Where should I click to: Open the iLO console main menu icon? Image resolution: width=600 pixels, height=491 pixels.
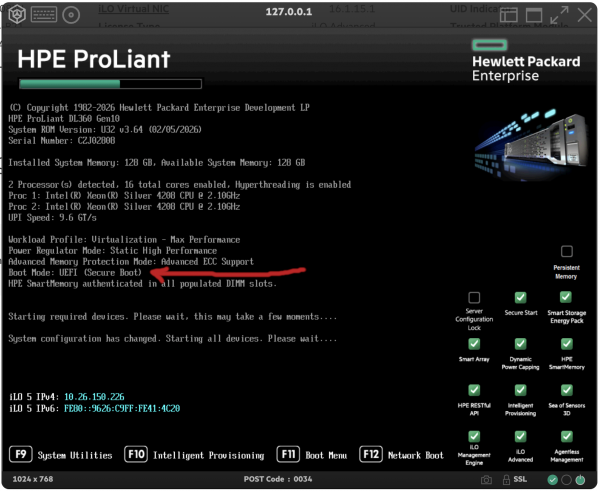tap(17, 15)
